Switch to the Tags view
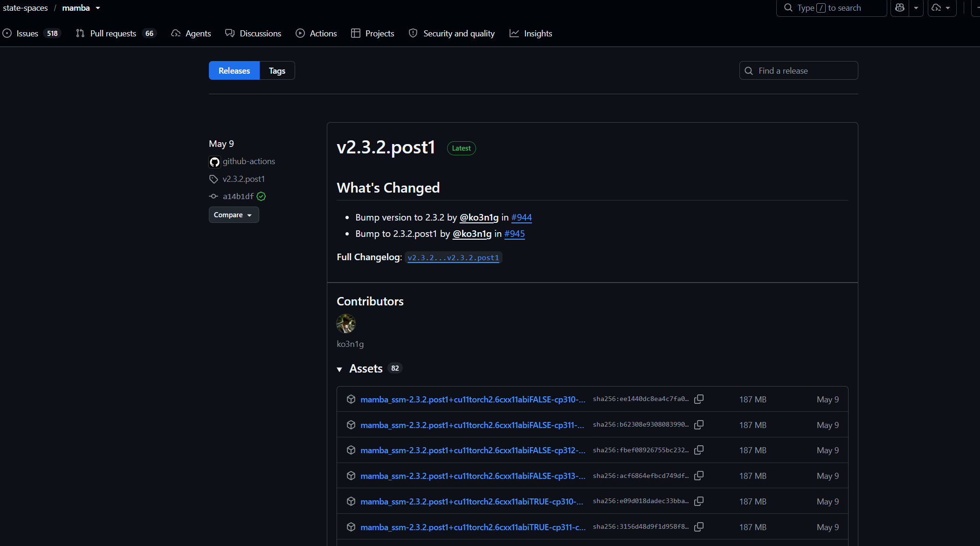Image resolution: width=980 pixels, height=546 pixels. 277,70
